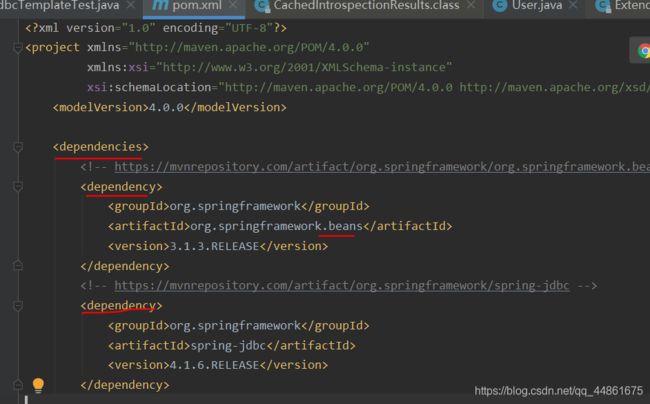Click the opening dependency tag above beans
The height and width of the screenshot is (404, 650).
click(x=121, y=187)
